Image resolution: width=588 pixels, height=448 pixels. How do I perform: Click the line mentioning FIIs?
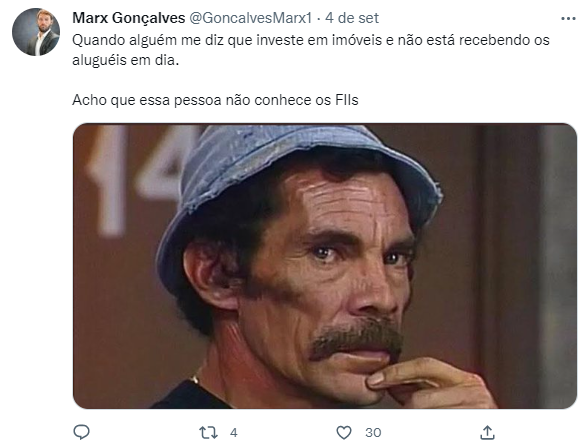click(x=215, y=100)
